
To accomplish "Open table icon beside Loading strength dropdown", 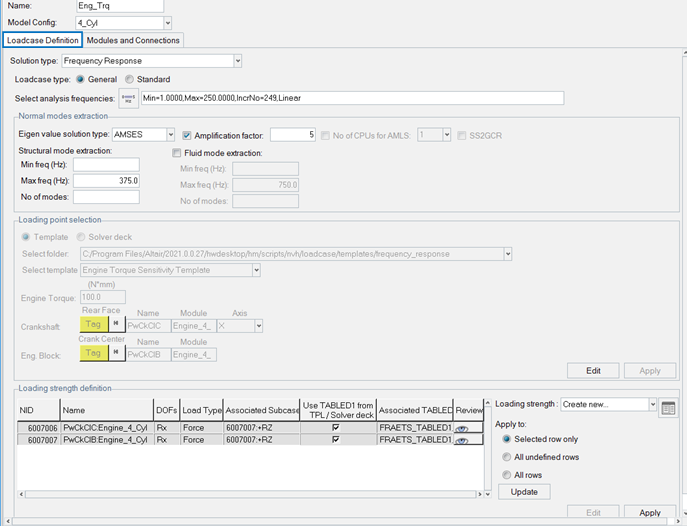I will click(x=669, y=407).
